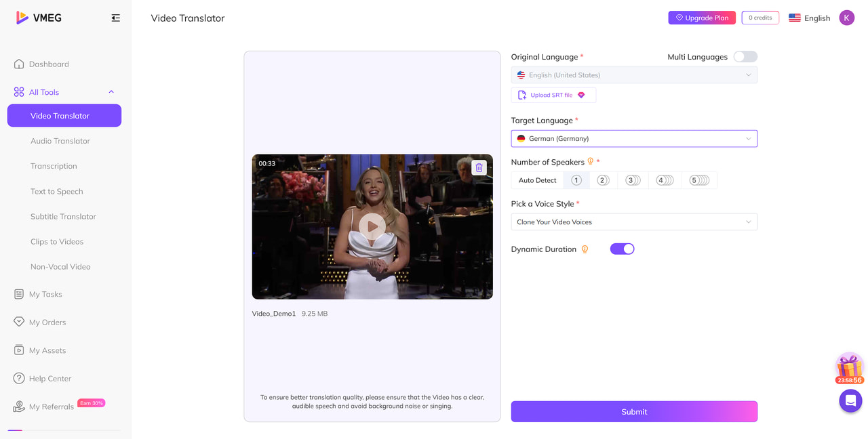The width and height of the screenshot is (868, 439).
Task: Click the German flag in Target Language
Action: coord(521,138)
